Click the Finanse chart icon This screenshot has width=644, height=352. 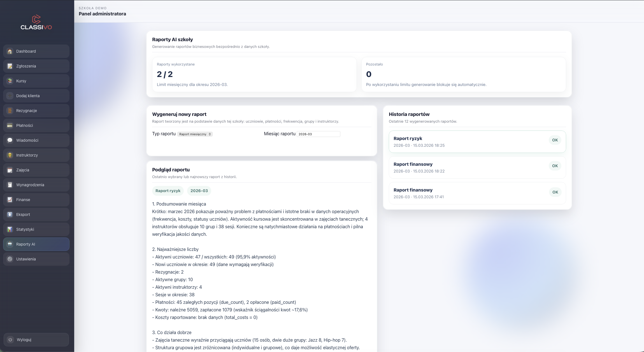coord(10,200)
